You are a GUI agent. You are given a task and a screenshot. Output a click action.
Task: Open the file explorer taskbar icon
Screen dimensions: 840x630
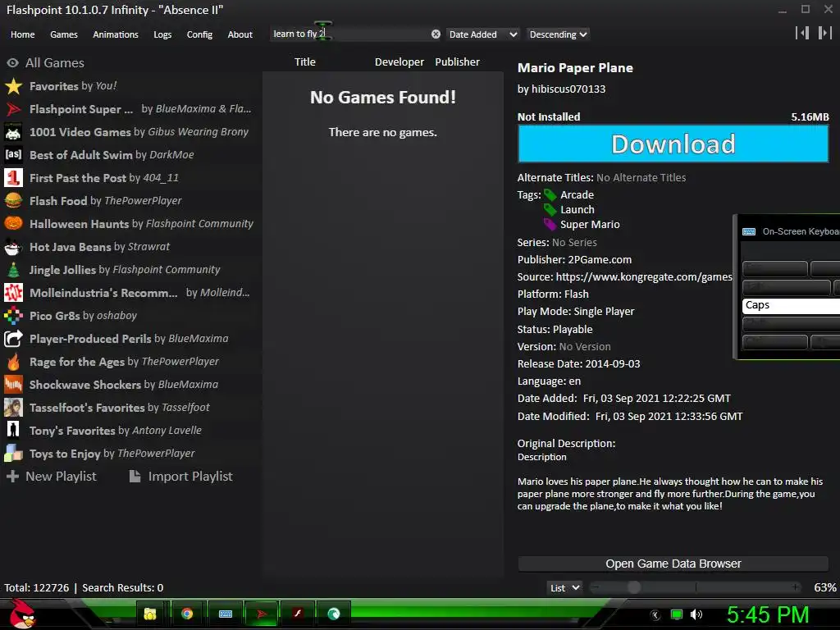coord(150,614)
